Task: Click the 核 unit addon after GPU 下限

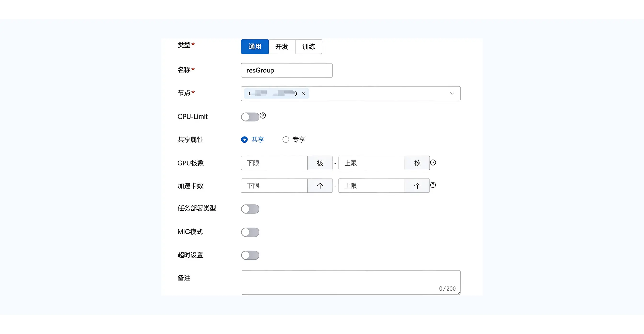Action: pos(320,163)
